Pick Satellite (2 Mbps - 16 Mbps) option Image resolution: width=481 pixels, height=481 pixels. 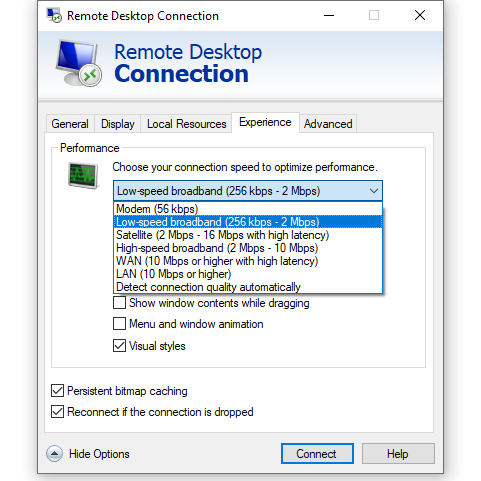coord(248,235)
